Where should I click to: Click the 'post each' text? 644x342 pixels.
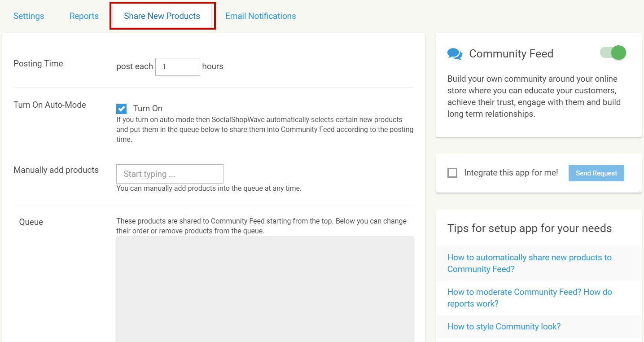click(x=135, y=66)
